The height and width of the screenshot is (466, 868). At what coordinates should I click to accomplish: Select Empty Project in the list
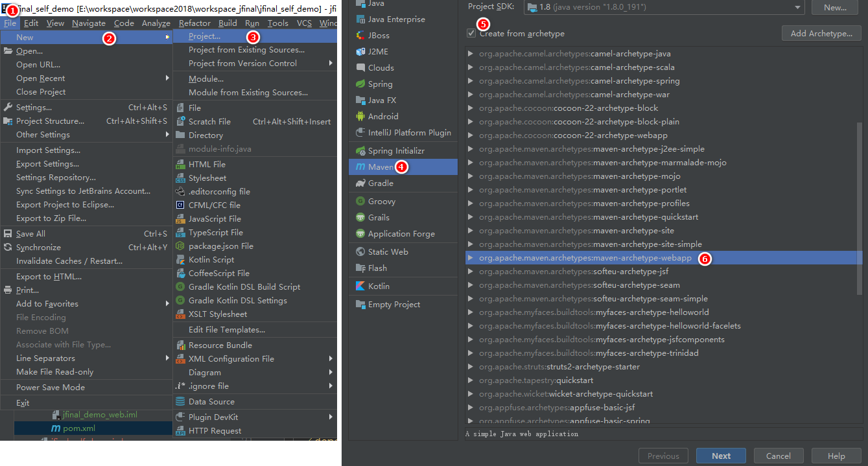pyautogui.click(x=403, y=304)
